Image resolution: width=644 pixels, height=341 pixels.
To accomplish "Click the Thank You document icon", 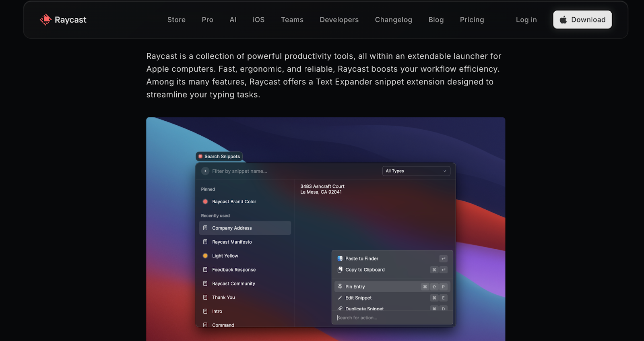I will point(205,298).
